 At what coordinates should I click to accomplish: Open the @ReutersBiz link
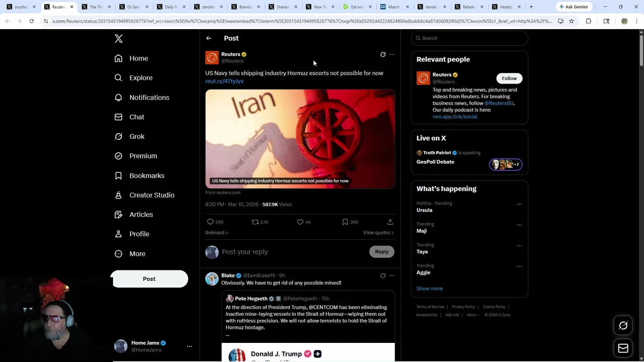point(499,103)
